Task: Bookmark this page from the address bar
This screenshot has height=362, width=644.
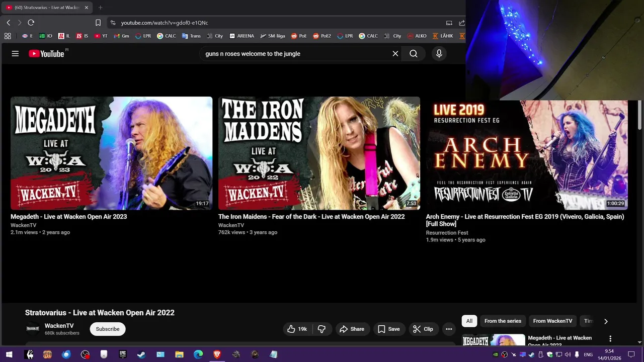Action: click(98, 23)
